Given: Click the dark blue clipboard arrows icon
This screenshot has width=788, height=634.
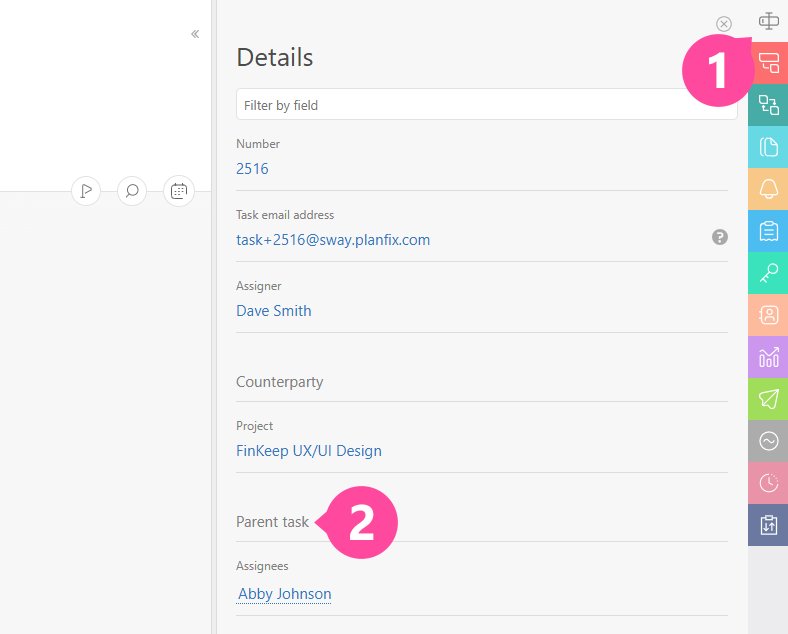Looking at the screenshot, I should [768, 525].
